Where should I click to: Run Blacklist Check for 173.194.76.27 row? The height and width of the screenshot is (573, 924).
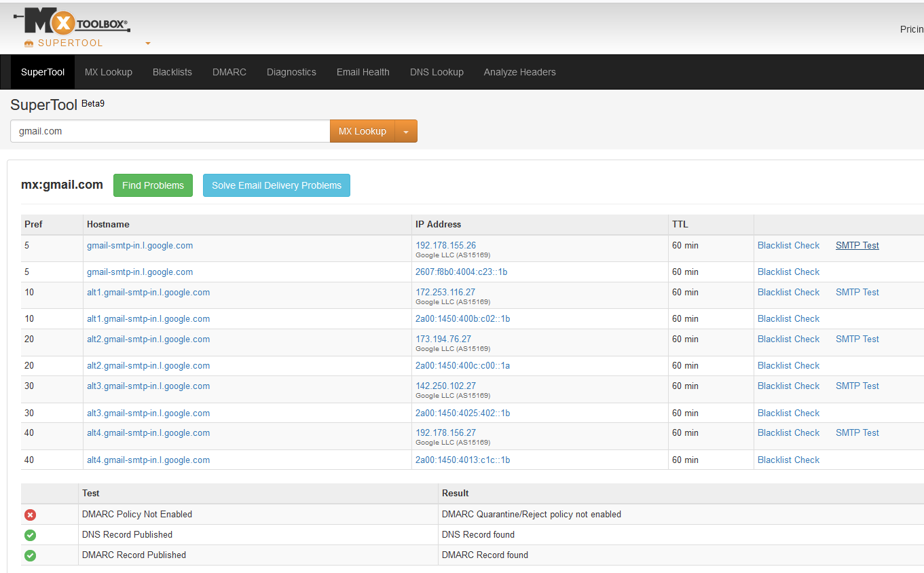[x=789, y=339]
